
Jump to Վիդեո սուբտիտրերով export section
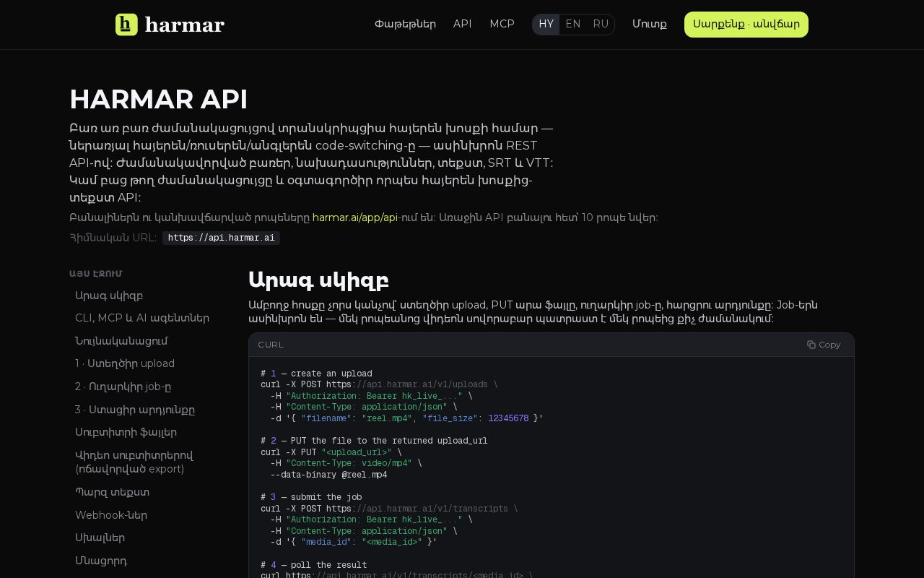(x=134, y=462)
